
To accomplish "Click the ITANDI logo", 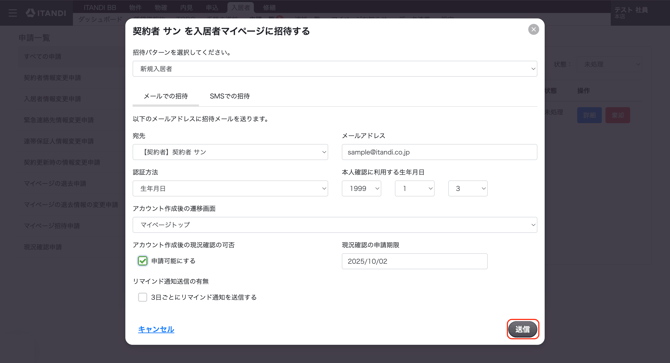I will point(46,13).
